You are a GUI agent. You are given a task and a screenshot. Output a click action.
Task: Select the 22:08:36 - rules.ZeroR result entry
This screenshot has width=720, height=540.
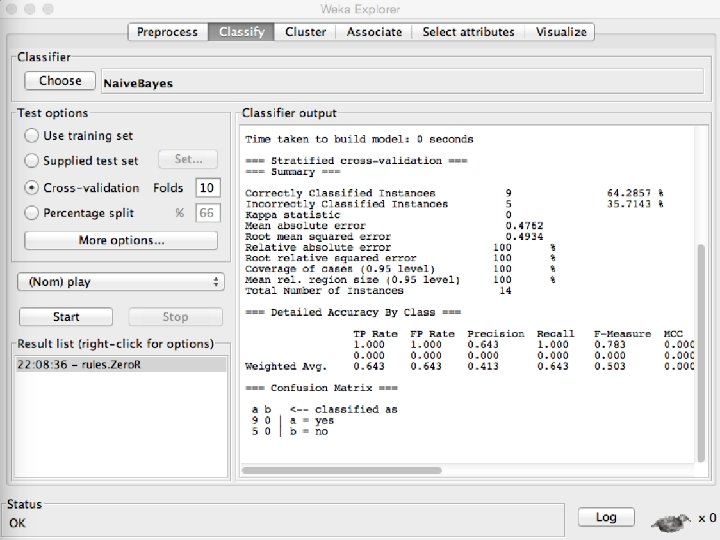tap(121, 364)
